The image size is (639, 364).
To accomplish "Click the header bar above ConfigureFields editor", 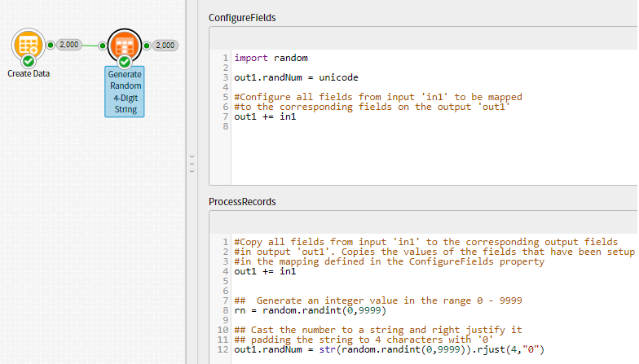I will click(x=422, y=38).
